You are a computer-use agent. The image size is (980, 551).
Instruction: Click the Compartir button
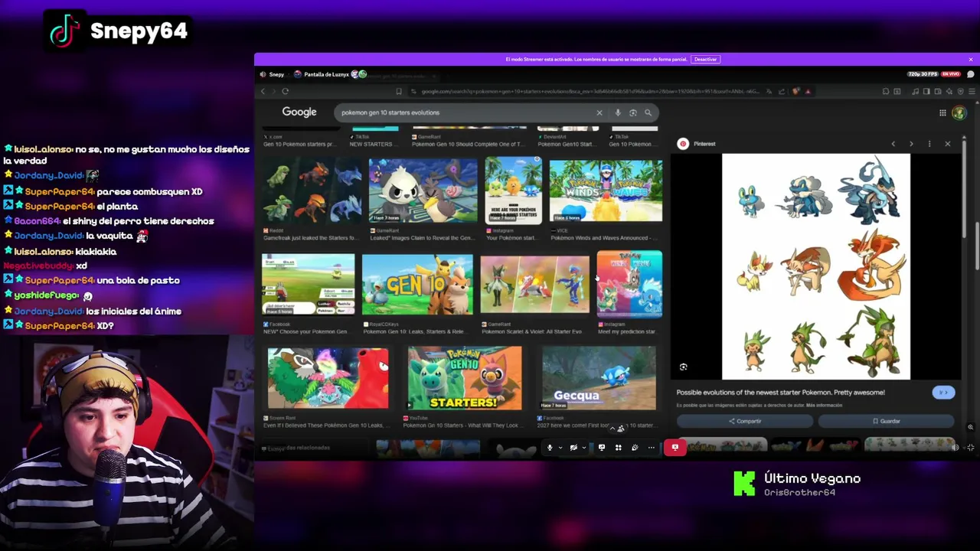point(745,421)
